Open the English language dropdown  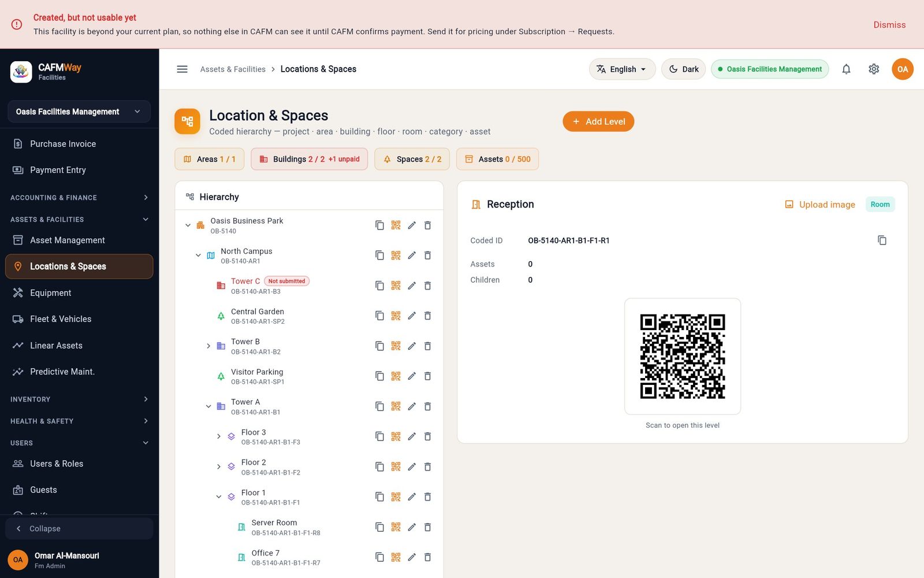coord(622,69)
